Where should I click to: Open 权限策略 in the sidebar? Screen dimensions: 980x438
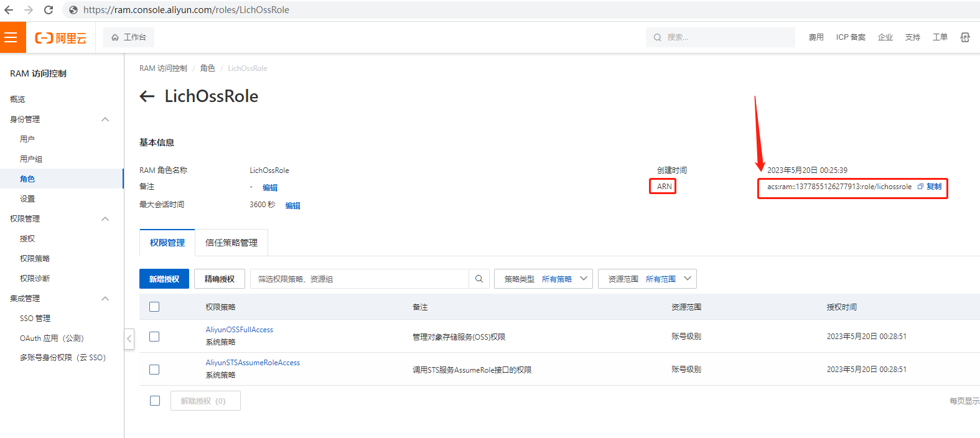click(35, 259)
